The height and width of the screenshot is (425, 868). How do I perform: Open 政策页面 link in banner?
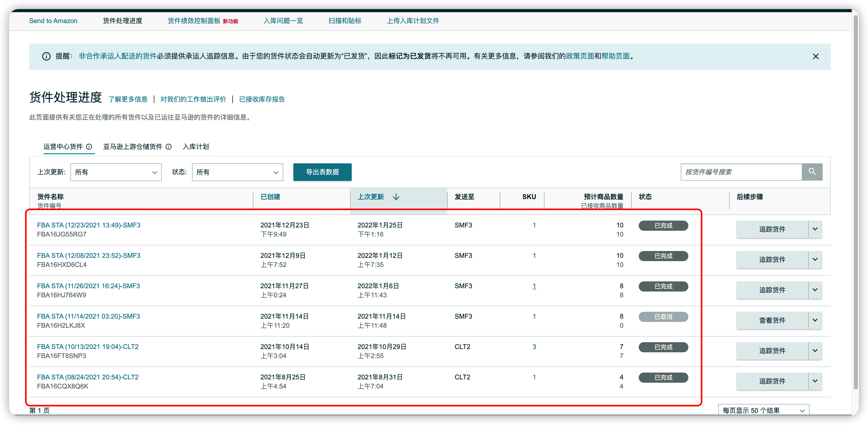[x=580, y=56]
